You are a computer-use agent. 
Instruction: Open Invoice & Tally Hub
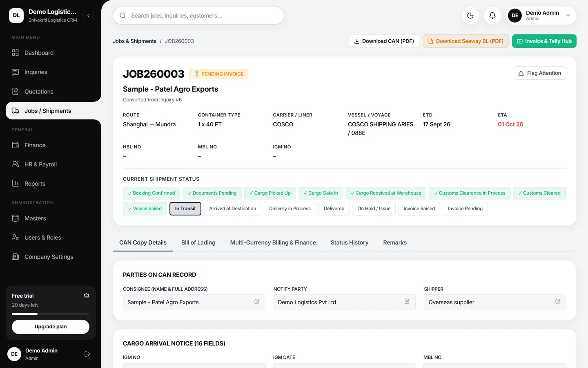click(x=544, y=41)
